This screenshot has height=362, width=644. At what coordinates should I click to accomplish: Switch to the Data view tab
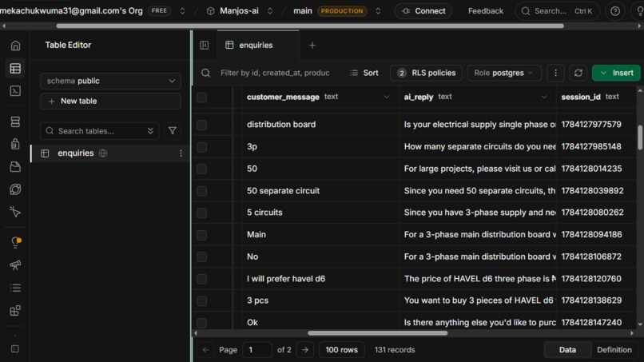click(567, 350)
